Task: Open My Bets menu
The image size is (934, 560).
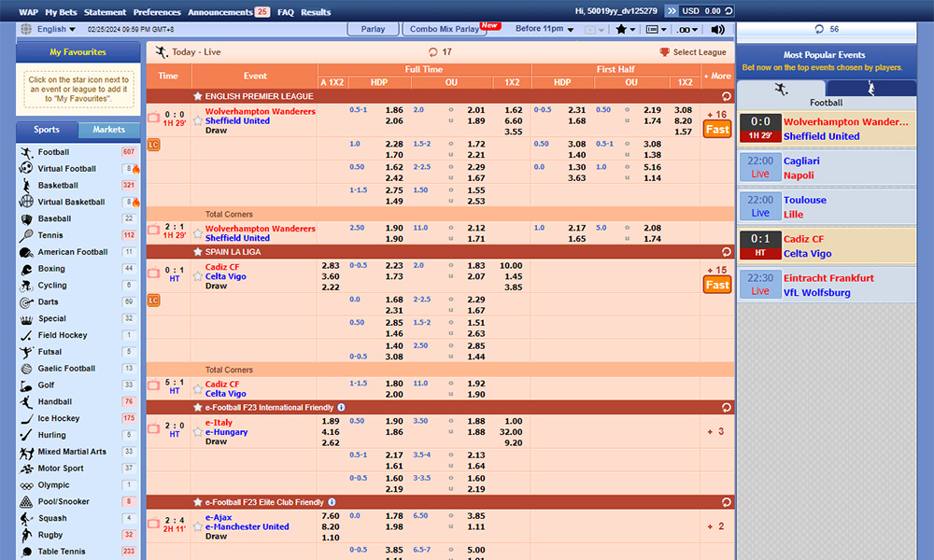Action: [x=61, y=12]
